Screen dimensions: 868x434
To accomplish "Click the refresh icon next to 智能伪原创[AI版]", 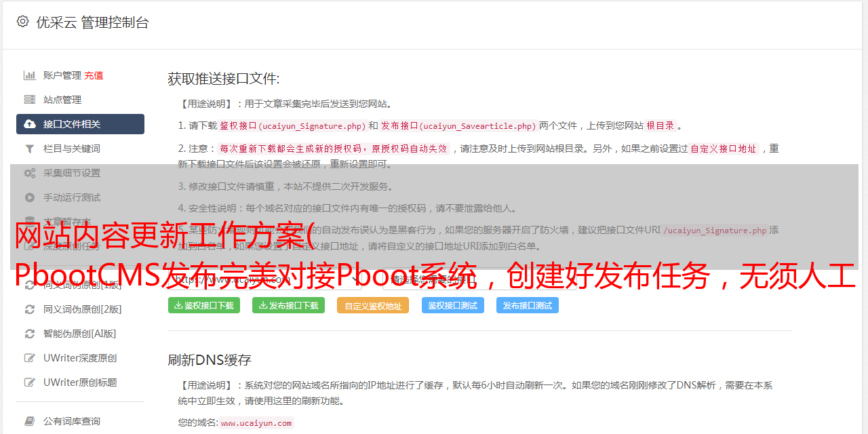I will click(30, 334).
